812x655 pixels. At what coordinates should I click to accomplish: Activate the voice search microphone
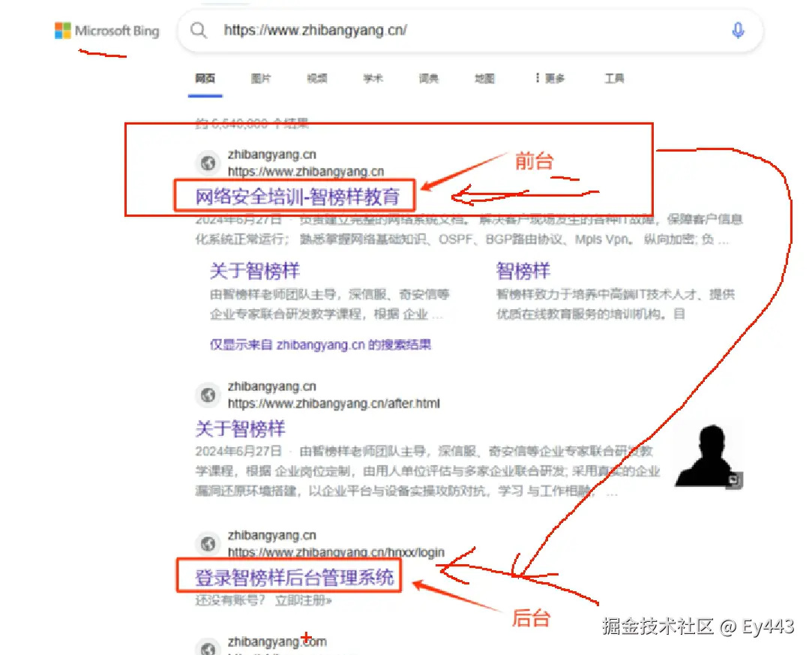click(738, 30)
